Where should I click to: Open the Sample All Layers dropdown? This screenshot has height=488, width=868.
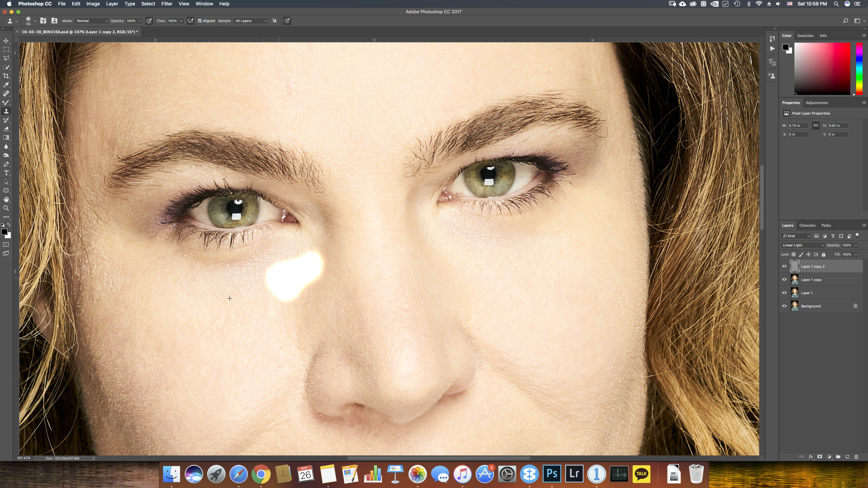point(251,21)
